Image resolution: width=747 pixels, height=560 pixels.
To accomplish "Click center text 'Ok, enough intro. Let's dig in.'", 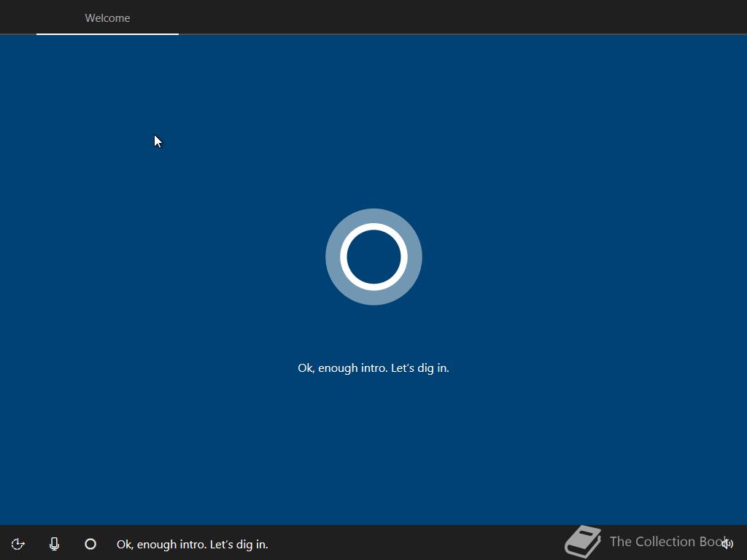I will click(373, 368).
